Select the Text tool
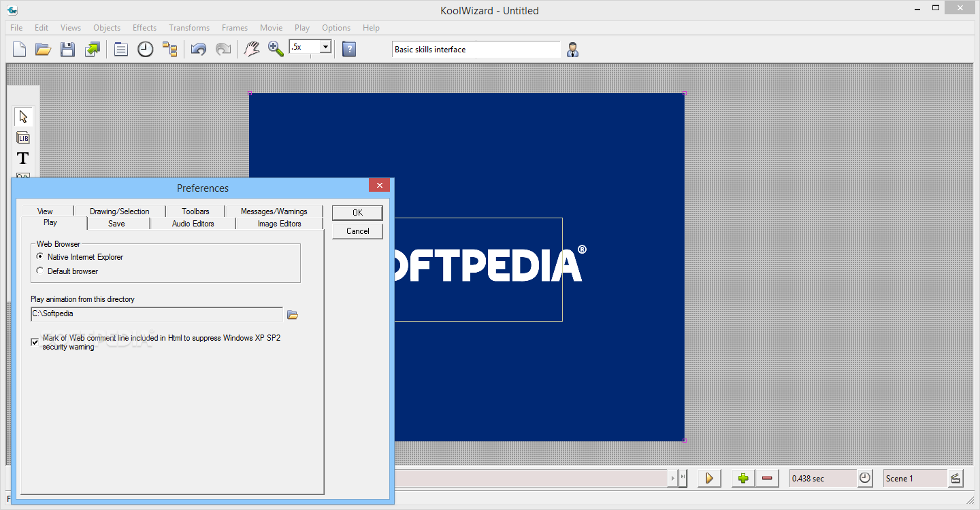Screen dimensions: 980x510 [23, 158]
